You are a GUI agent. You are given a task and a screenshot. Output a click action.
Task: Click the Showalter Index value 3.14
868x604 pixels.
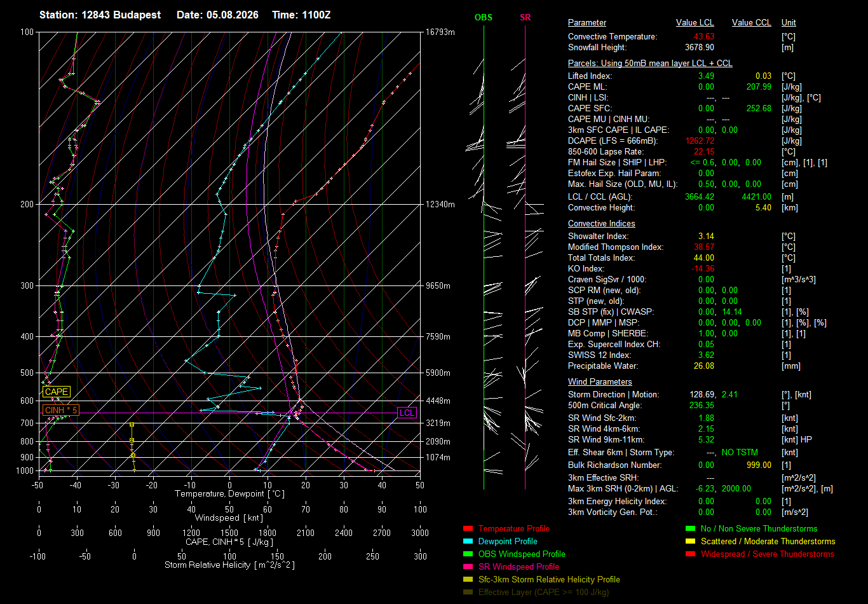pyautogui.click(x=706, y=236)
